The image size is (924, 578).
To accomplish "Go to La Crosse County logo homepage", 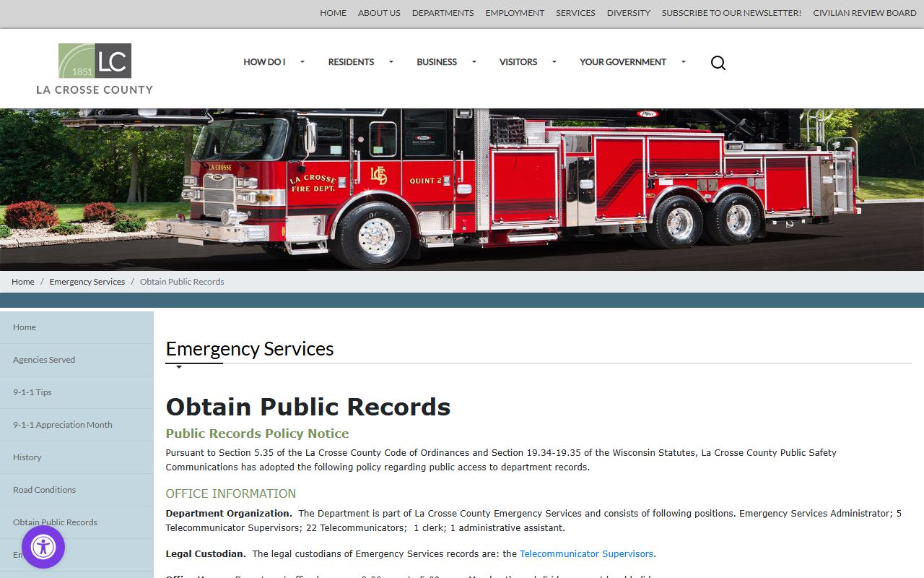I will [x=95, y=69].
